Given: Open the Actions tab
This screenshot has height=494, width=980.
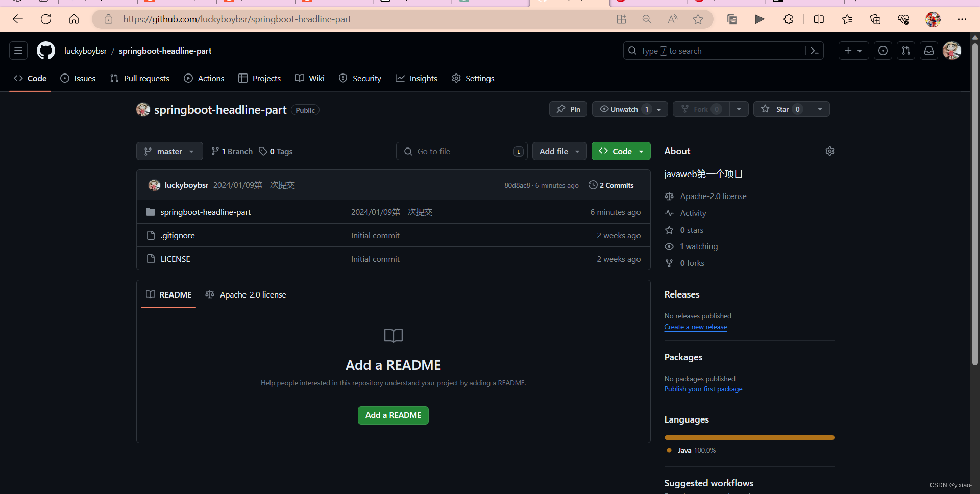Looking at the screenshot, I should [204, 78].
